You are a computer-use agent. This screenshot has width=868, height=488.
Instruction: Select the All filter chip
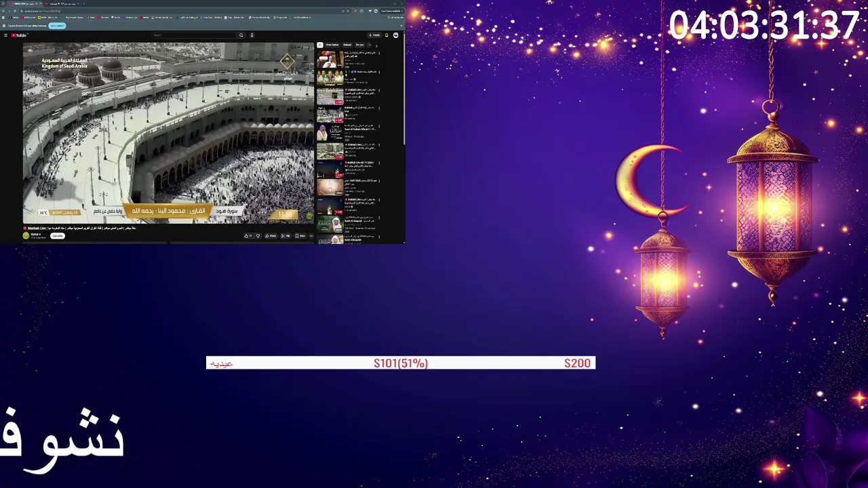click(x=320, y=45)
